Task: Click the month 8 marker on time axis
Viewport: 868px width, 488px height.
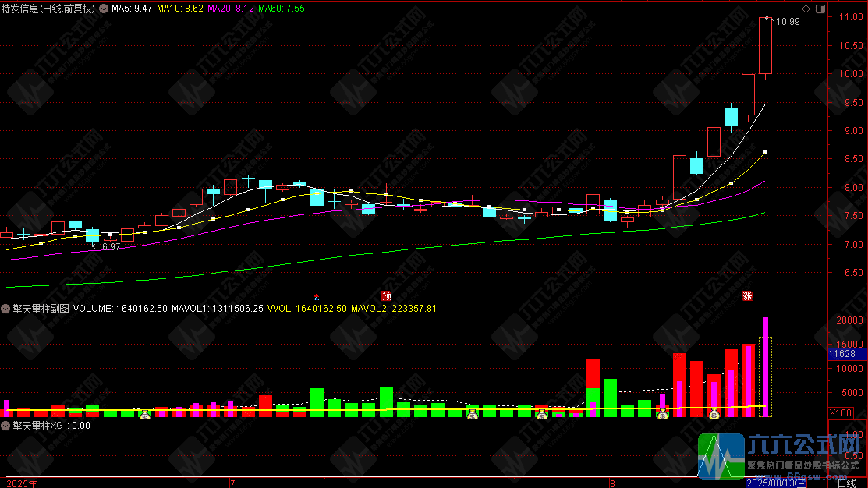Action: pos(612,483)
